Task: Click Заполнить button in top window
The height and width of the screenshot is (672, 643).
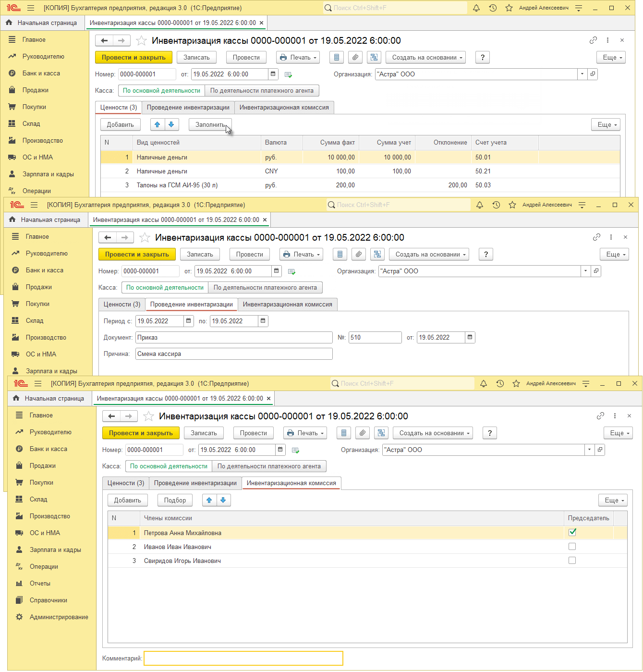Action: point(210,124)
